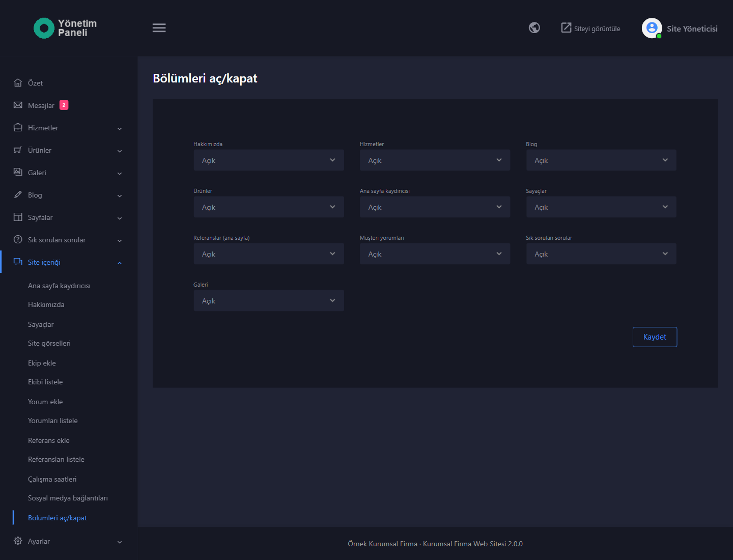Open the Blog section dropdown
The height and width of the screenshot is (560, 733).
tap(601, 160)
